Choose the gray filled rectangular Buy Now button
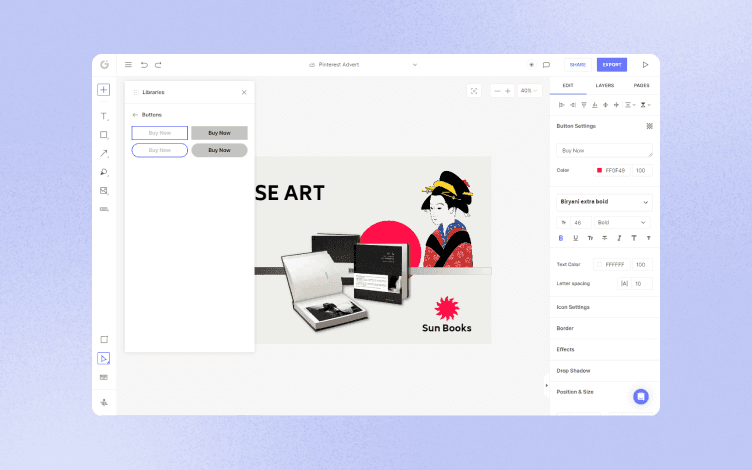The width and height of the screenshot is (752, 470). (x=220, y=133)
